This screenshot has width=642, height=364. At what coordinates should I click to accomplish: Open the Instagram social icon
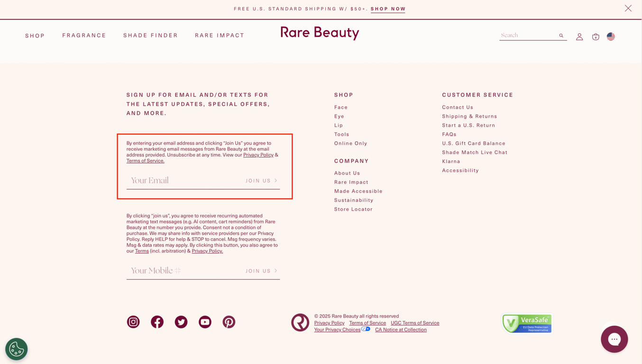pyautogui.click(x=133, y=322)
